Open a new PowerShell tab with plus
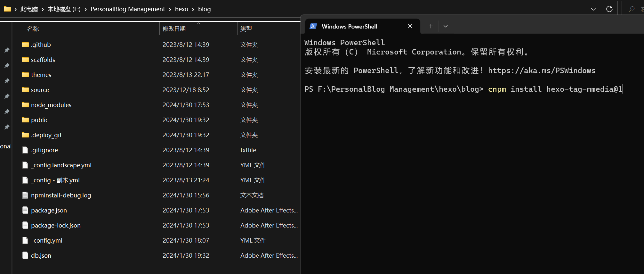Image resolution: width=644 pixels, height=274 pixels. pos(431,26)
